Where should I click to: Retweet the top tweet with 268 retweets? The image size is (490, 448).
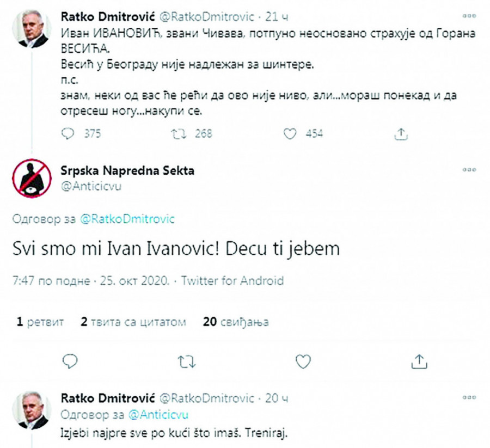click(178, 133)
